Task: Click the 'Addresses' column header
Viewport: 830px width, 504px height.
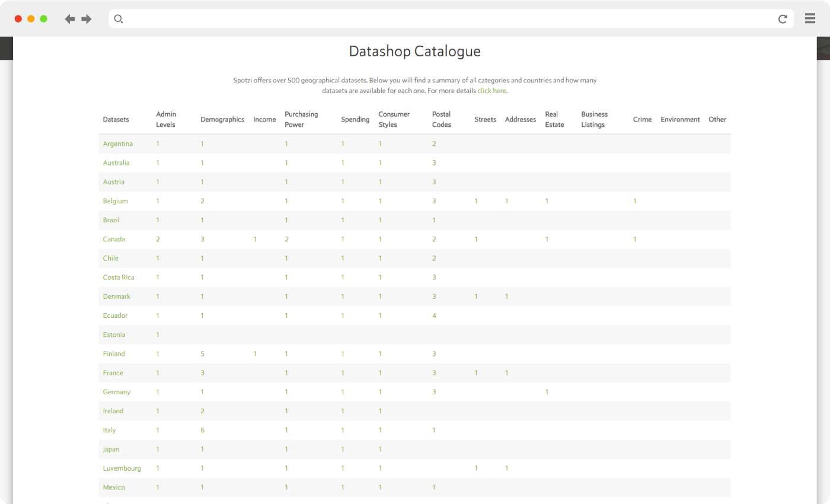Action: pos(521,119)
